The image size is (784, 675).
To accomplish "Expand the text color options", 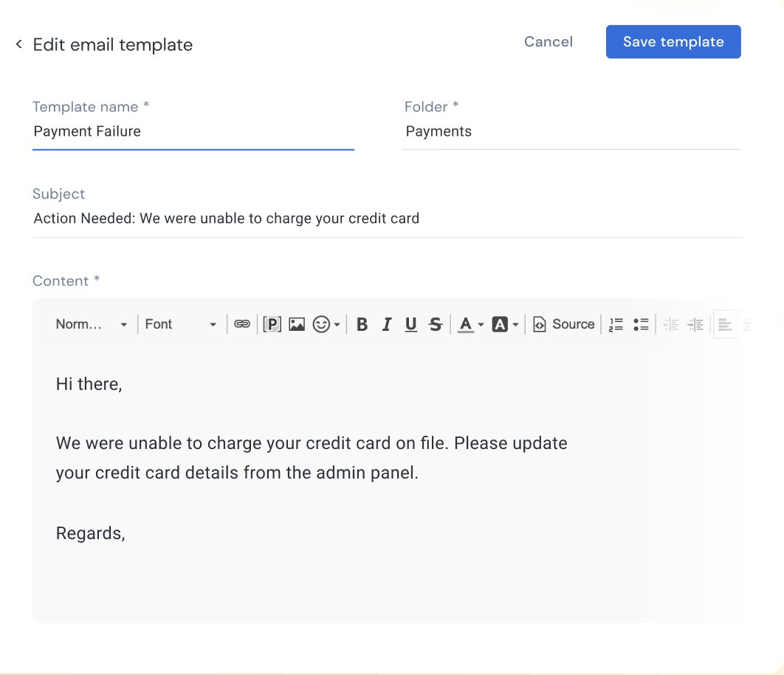I will (x=481, y=323).
